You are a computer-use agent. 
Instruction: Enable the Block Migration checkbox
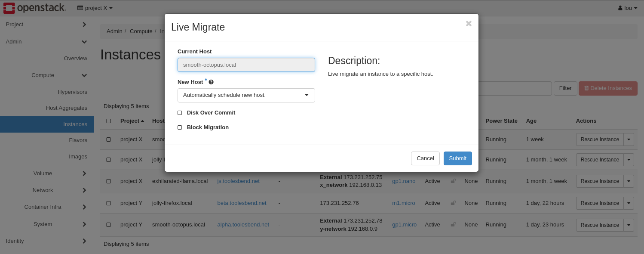(x=180, y=127)
